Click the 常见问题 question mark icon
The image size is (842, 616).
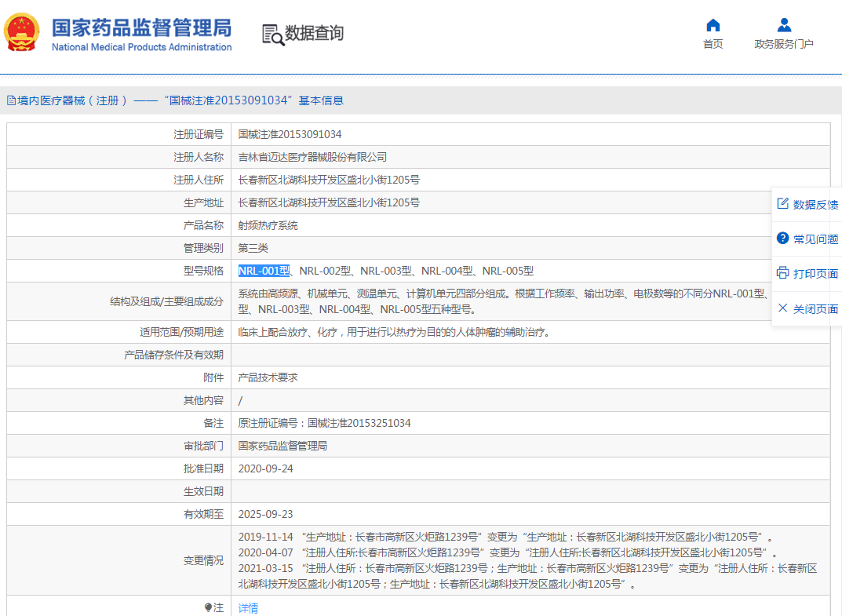783,238
